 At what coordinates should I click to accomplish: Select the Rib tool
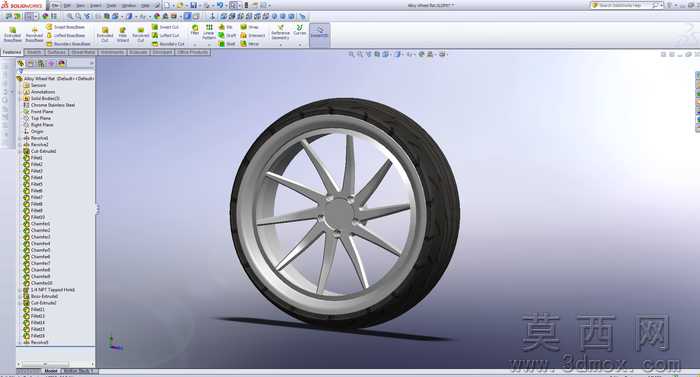225,27
